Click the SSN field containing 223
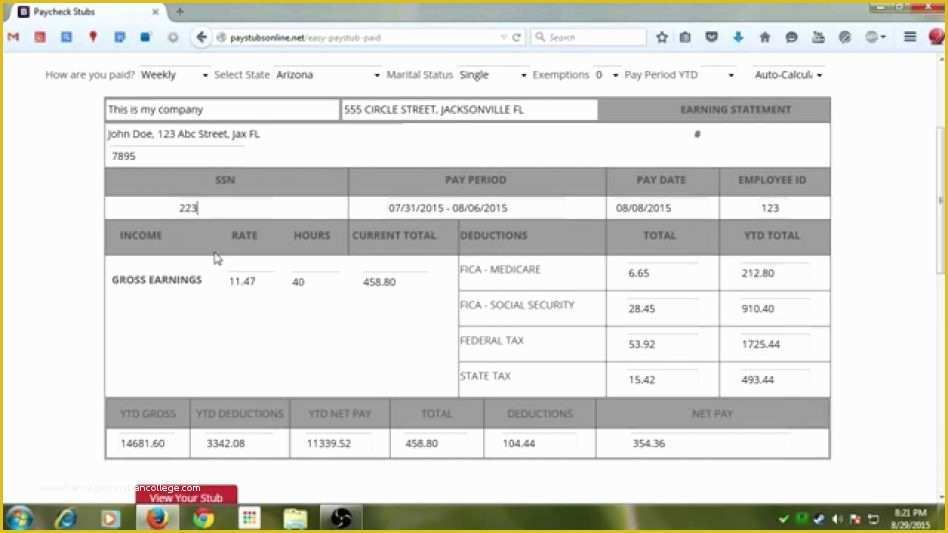948x533 pixels. 226,208
